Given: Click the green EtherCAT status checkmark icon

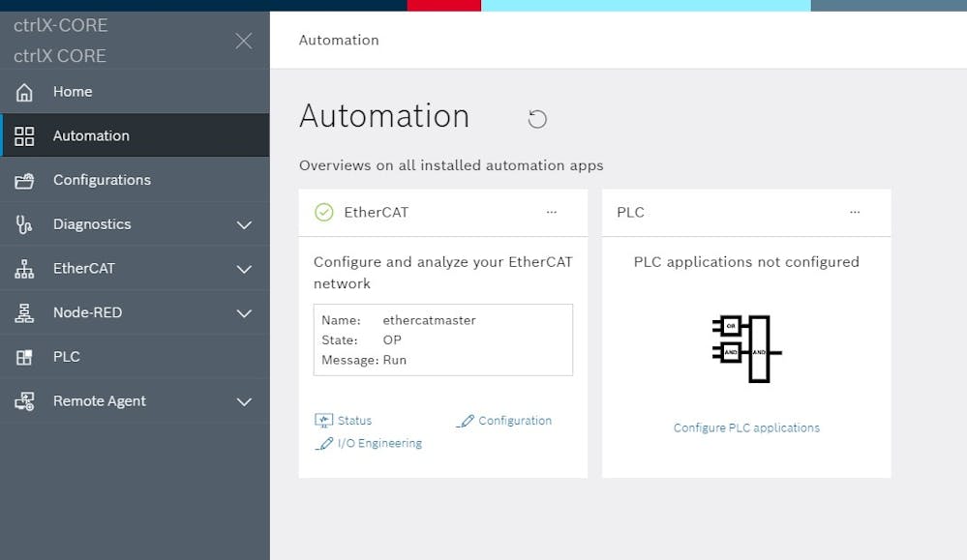Looking at the screenshot, I should point(323,212).
